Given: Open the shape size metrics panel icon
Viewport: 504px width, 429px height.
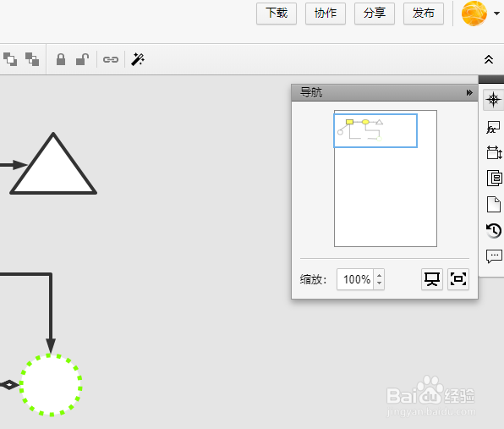Looking at the screenshot, I should tap(494, 152).
